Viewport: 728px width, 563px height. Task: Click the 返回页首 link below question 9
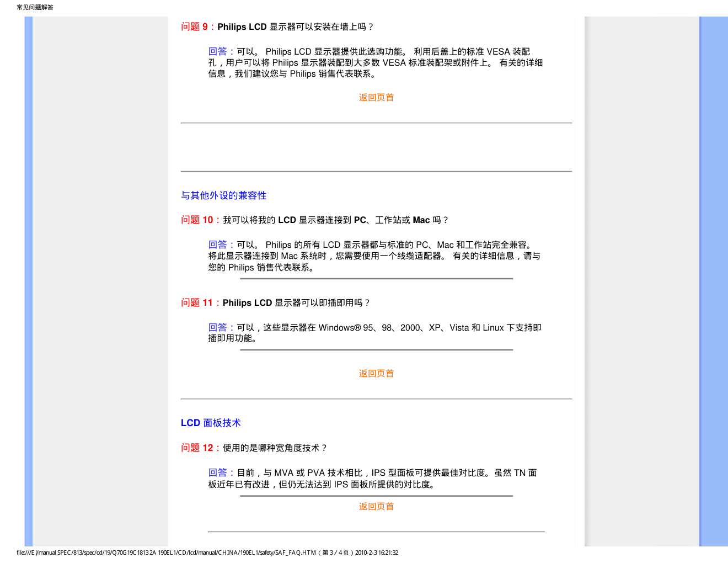376,97
